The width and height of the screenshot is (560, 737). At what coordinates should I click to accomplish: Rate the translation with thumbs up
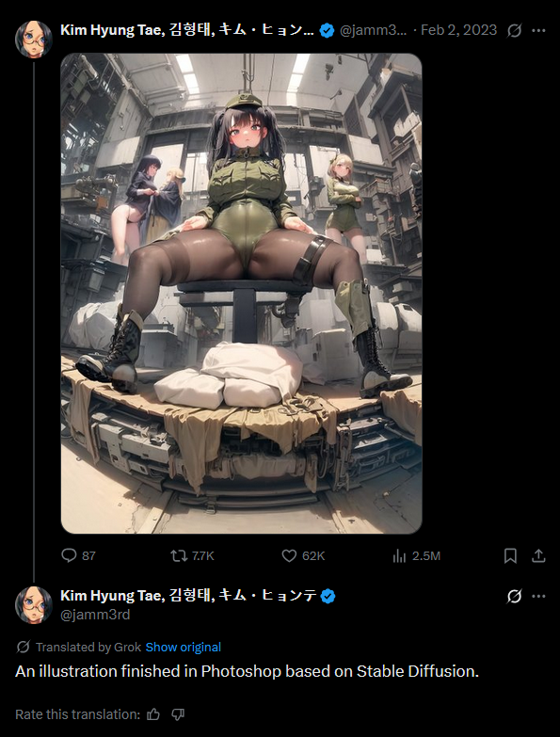tap(153, 715)
